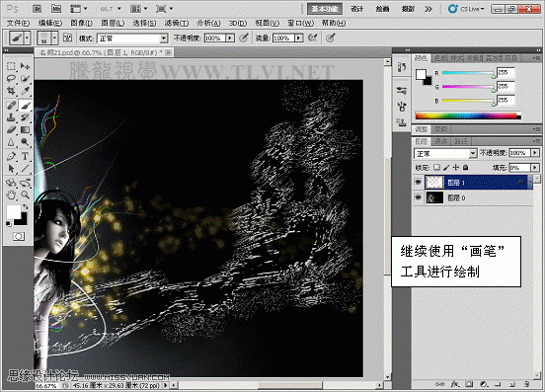Toggle lock image pixels
The width and height of the screenshot is (545, 392).
click(x=446, y=168)
